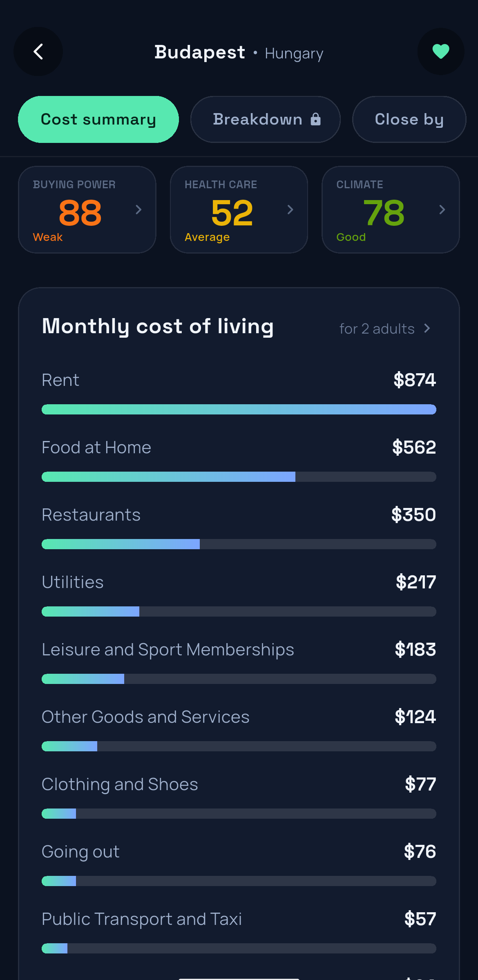Open Health Care details chevron
Image resolution: width=478 pixels, height=980 pixels.
(x=290, y=209)
